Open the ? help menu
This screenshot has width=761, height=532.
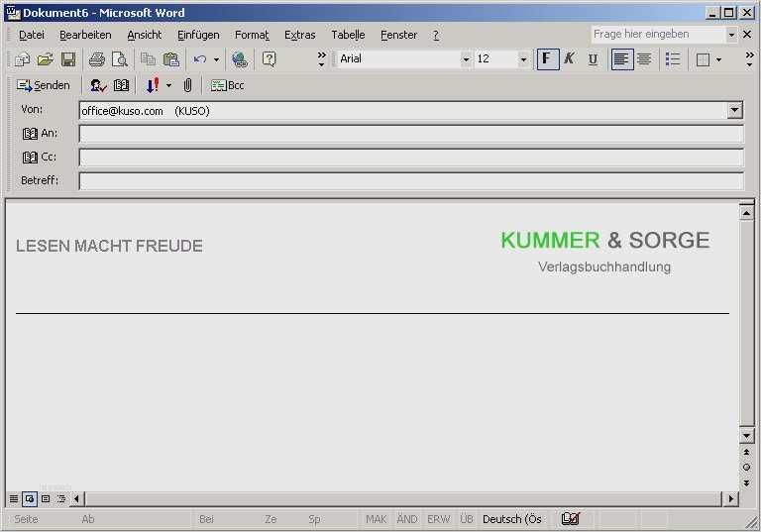435,35
